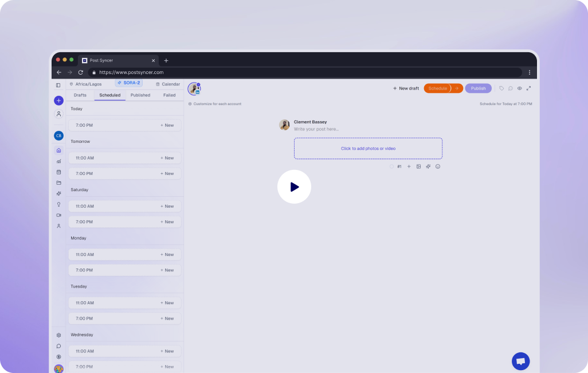The width and height of the screenshot is (588, 373).
Task: Open the settings gear in the lower sidebar
Action: click(x=58, y=335)
